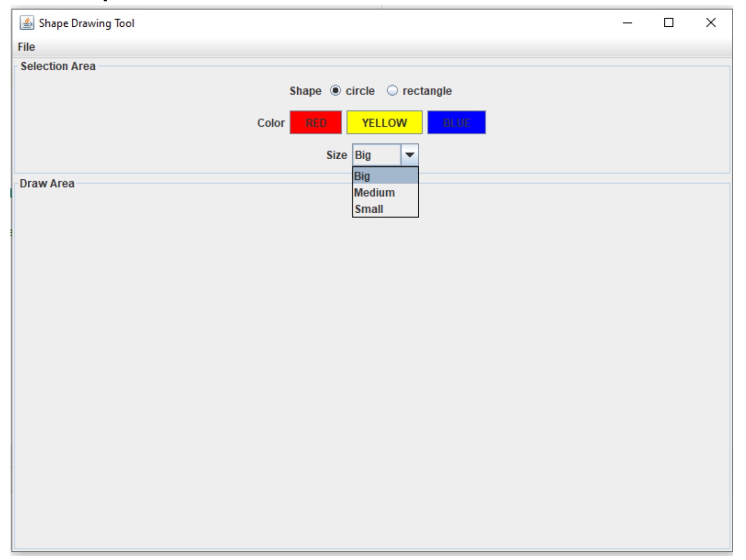The width and height of the screenshot is (746, 560).
Task: Click the Size label text
Action: tap(336, 154)
